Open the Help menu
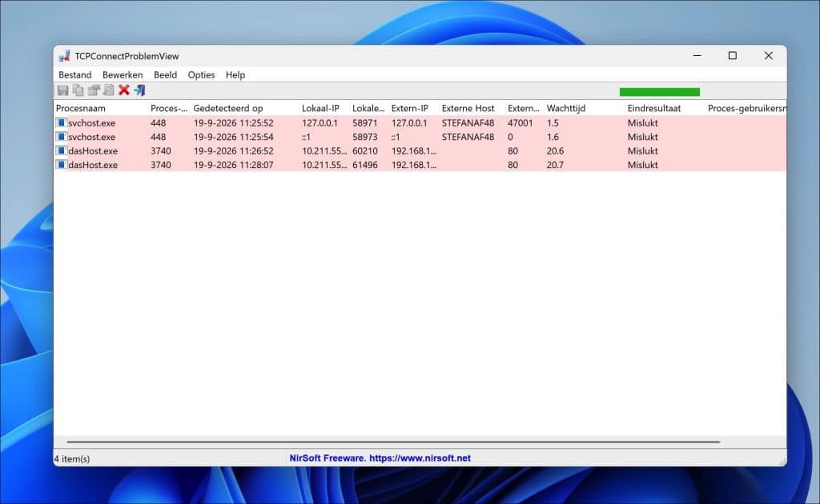 tap(235, 74)
